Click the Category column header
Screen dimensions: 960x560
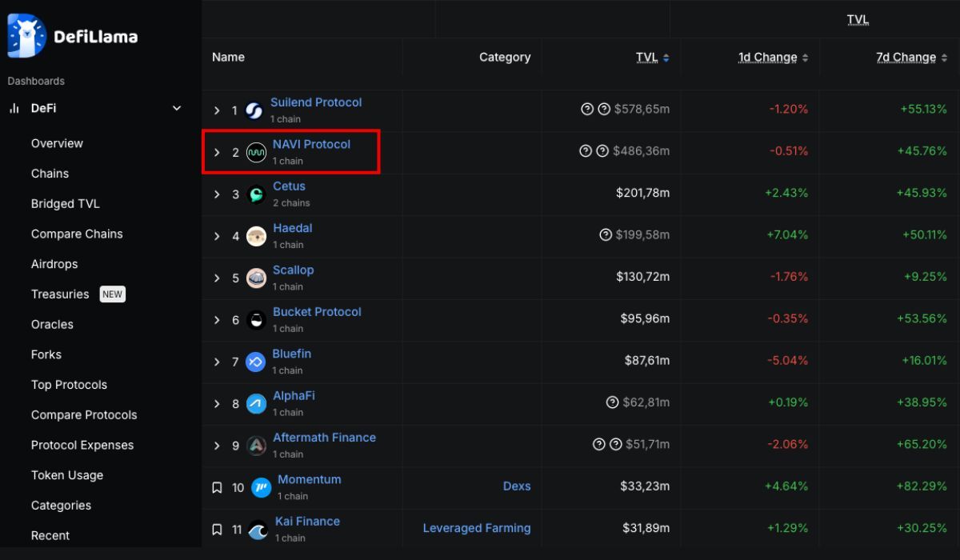pyautogui.click(x=505, y=58)
